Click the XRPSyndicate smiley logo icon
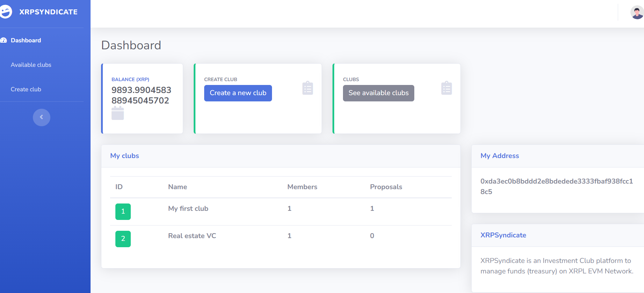 pyautogui.click(x=6, y=12)
